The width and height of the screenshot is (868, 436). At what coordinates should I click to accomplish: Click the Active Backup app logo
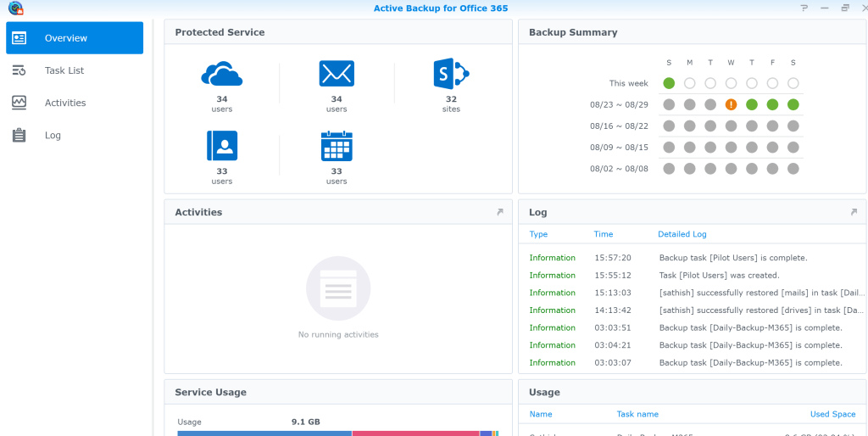pyautogui.click(x=15, y=8)
